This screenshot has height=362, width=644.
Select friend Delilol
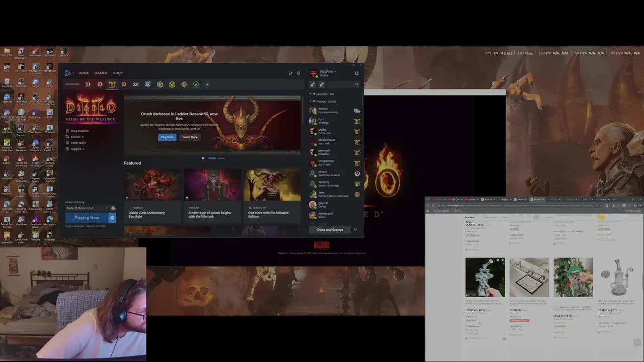(335, 132)
